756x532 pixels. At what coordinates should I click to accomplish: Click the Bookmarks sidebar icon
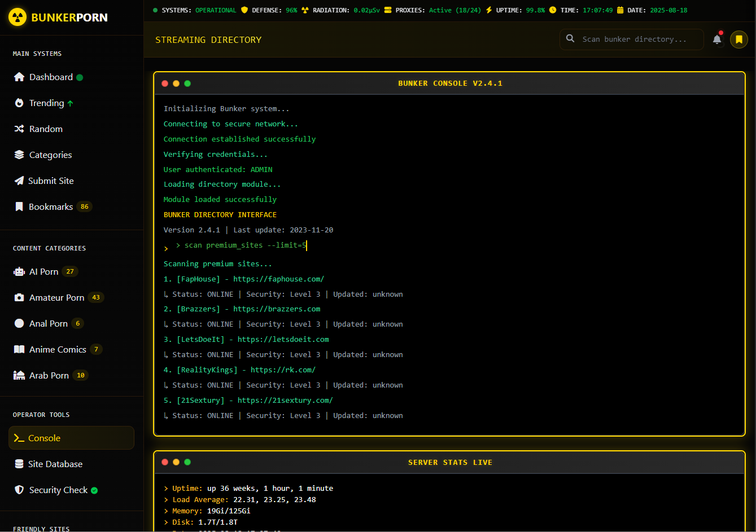pos(19,206)
